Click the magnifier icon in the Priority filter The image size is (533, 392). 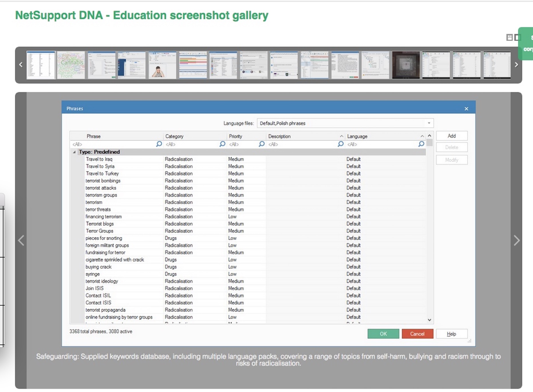(261, 144)
